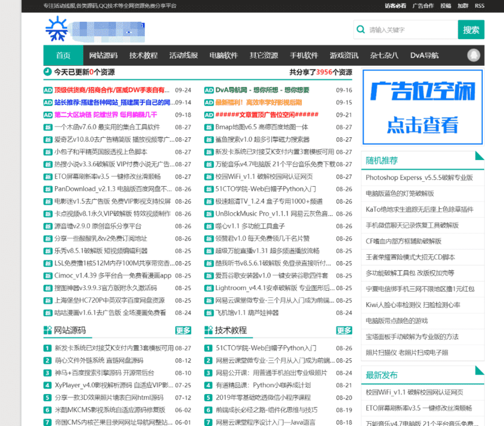Open the 手机软件 menu item

coord(304,55)
